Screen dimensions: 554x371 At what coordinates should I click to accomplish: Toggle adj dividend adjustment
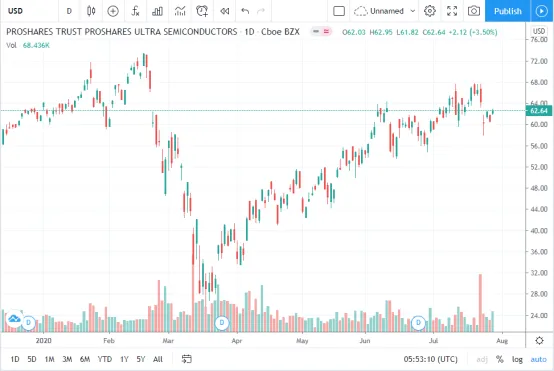point(482,359)
